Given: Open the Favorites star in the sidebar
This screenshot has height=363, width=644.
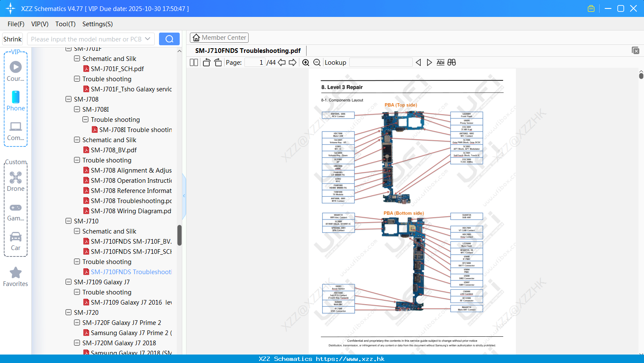Looking at the screenshot, I should (x=16, y=277).
